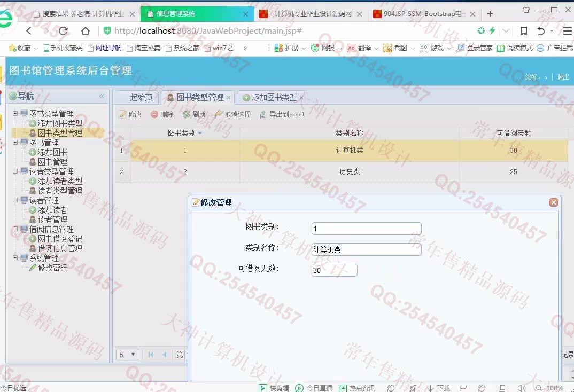Click the 可借阅天数 input field
Viewport: 574px width, 392px height.
click(334, 270)
